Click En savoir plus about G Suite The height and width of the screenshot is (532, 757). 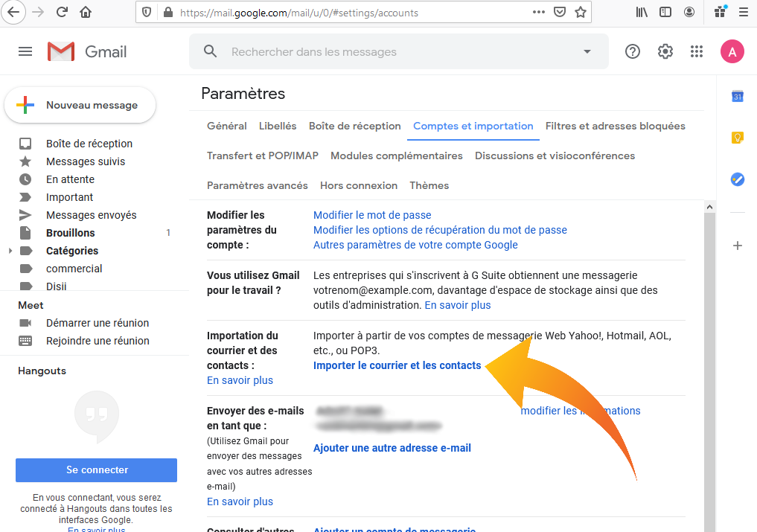458,306
